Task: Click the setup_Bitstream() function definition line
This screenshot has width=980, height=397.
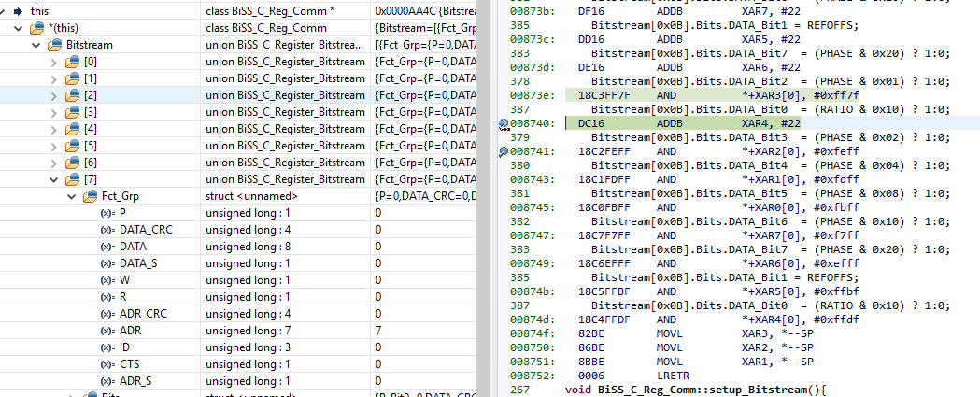Action: pos(696,390)
